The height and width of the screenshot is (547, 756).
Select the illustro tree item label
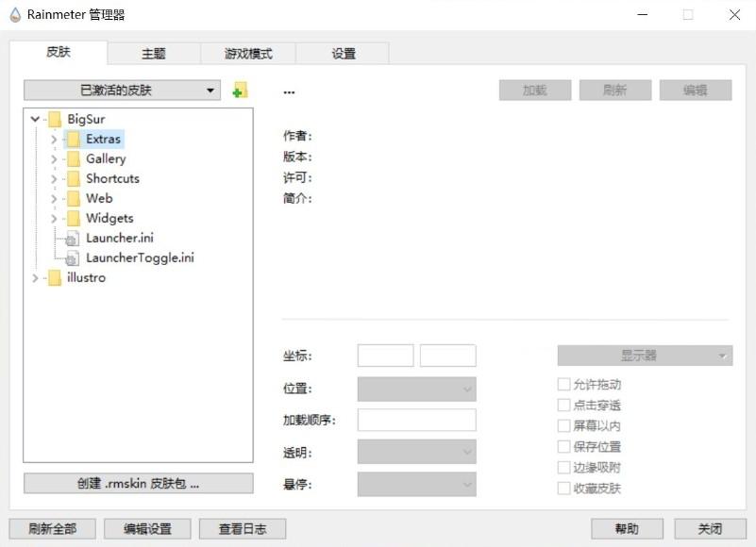[86, 277]
